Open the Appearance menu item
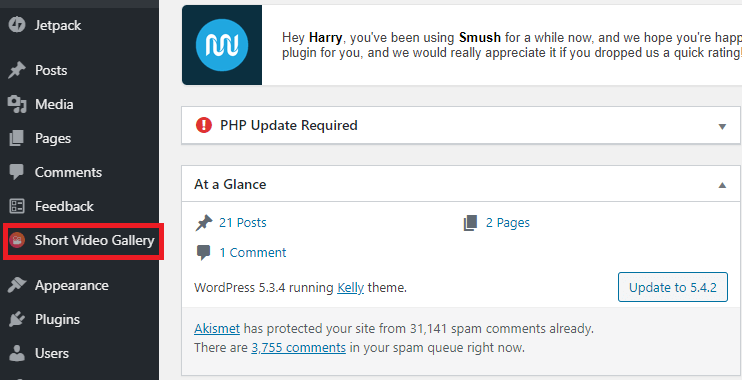742x380 pixels. coord(72,285)
